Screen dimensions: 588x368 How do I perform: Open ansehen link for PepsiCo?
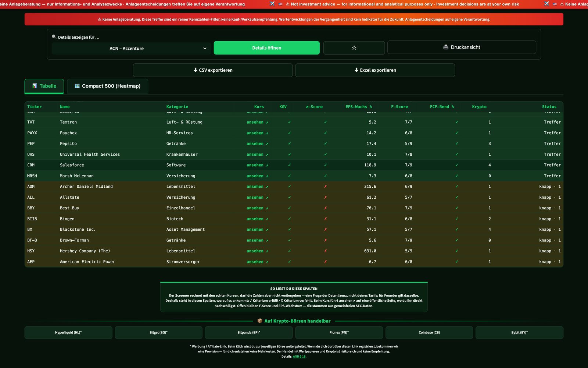point(257,144)
